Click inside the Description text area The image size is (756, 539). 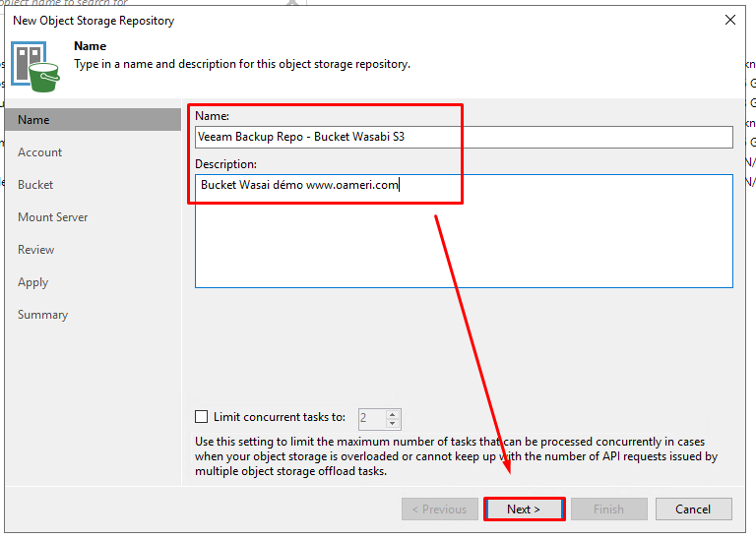(464, 231)
